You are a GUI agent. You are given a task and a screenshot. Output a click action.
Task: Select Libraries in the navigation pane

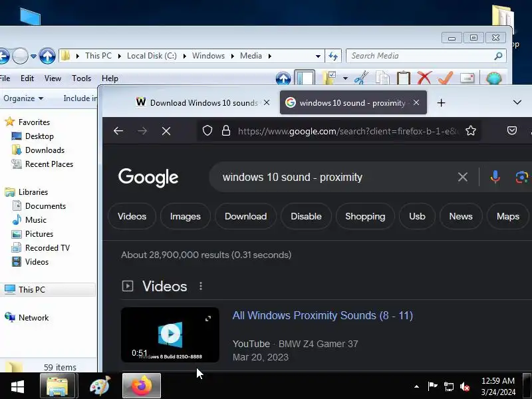click(33, 192)
